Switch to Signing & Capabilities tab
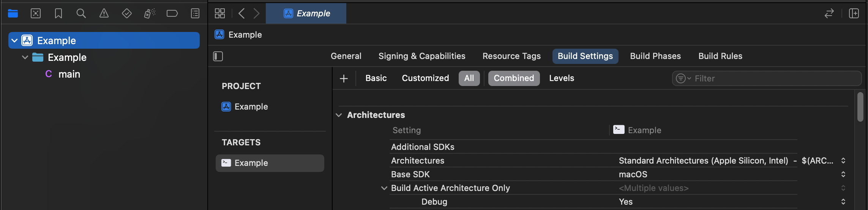Viewport: 868px width, 210px height. (x=422, y=56)
